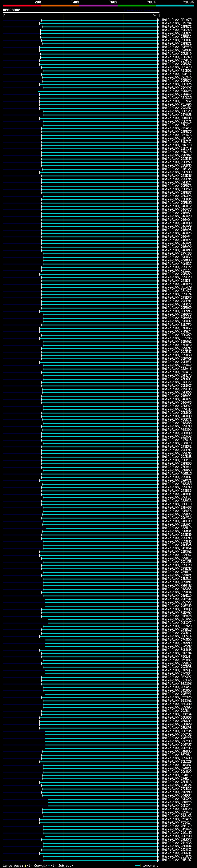Select UniRef100_Q42865 label

tap(176, 690)
